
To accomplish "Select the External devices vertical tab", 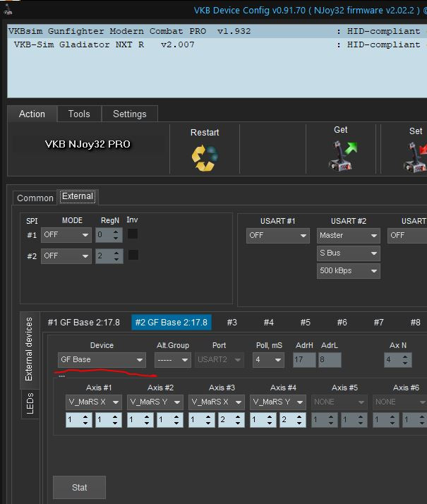I will pyautogui.click(x=29, y=349).
